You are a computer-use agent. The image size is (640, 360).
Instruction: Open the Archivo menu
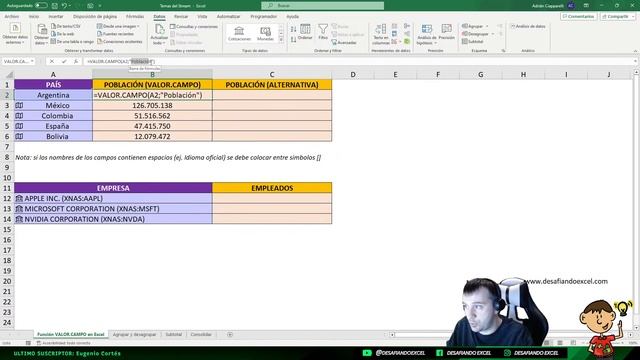(x=11, y=16)
